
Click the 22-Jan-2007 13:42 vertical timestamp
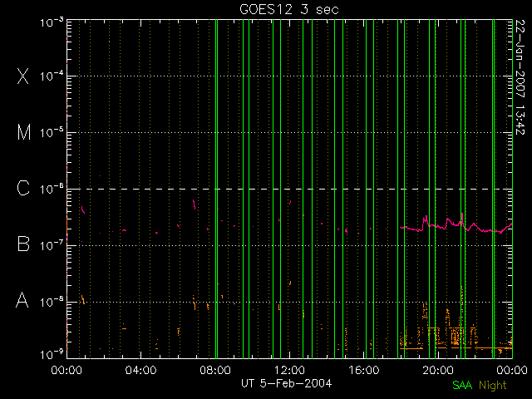(x=520, y=77)
